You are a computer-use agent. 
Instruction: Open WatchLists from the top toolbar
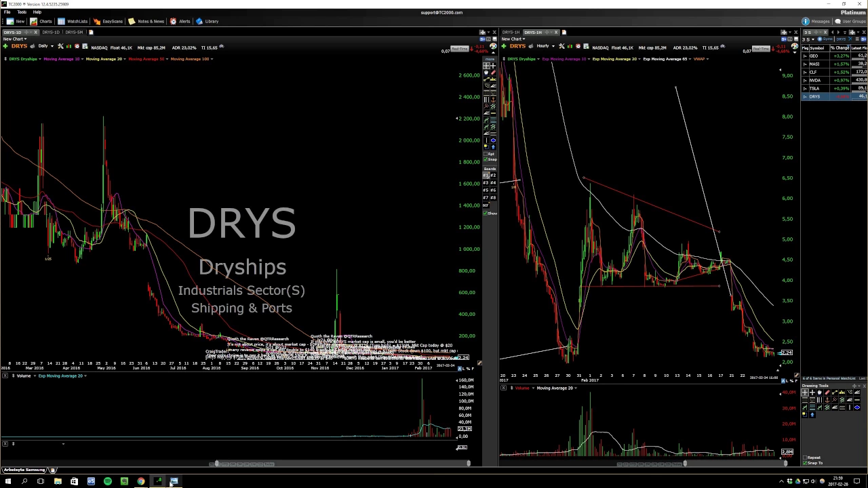coord(72,21)
